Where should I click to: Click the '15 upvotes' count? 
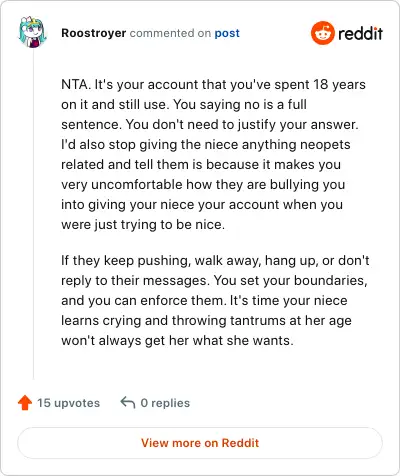[x=68, y=403]
